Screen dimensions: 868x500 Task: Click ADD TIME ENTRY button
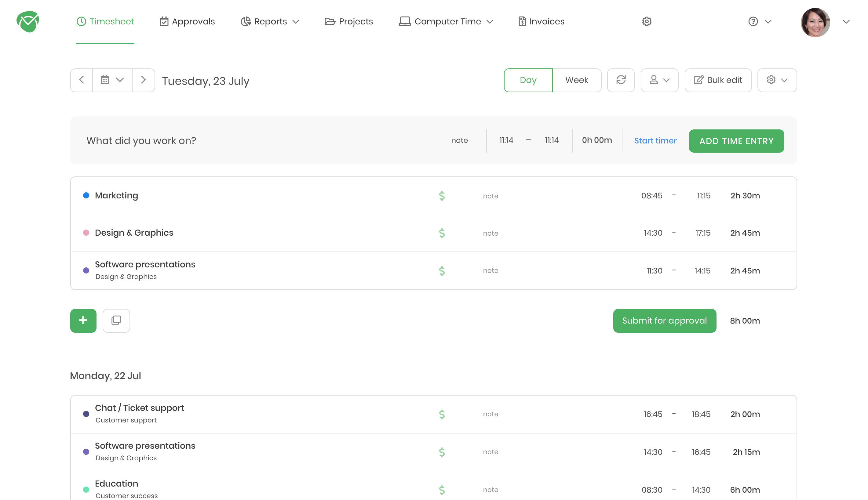click(x=736, y=141)
